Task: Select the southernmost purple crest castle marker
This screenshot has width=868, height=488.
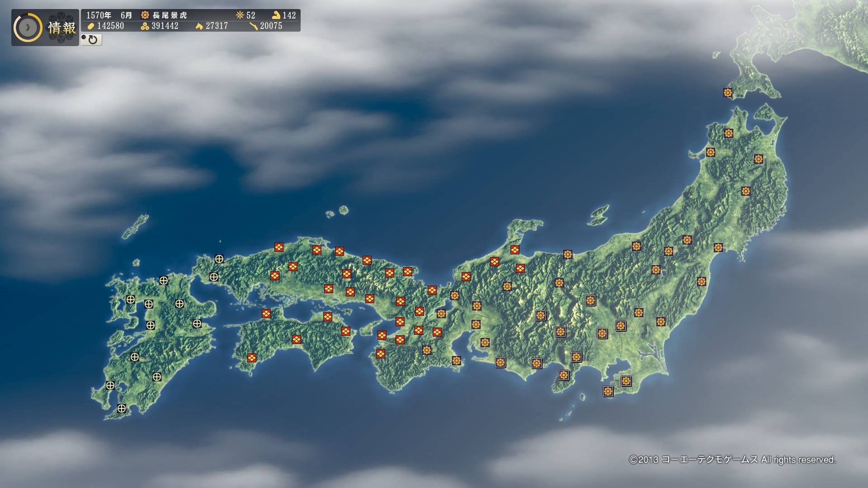Action: click(x=608, y=391)
